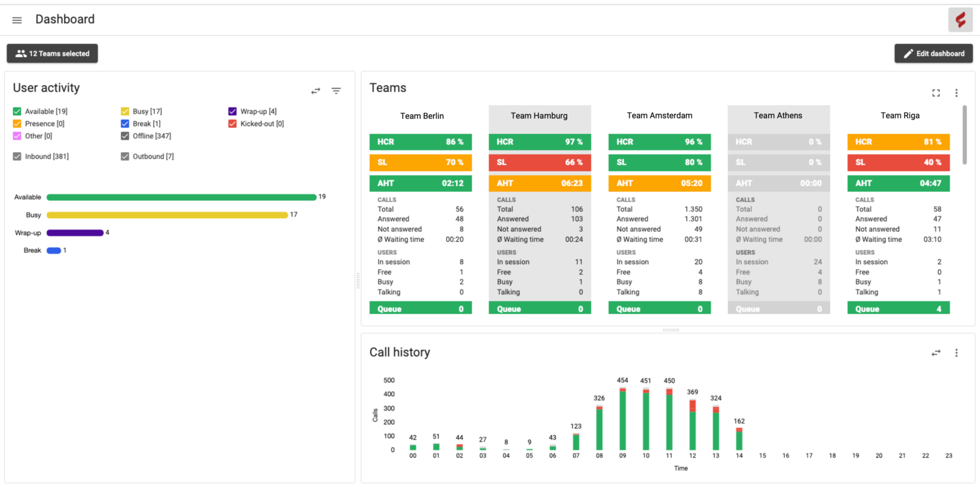Screen dimensions: 980x487
Task: Click Team Berlin HCR 86 % tile
Action: point(421,142)
